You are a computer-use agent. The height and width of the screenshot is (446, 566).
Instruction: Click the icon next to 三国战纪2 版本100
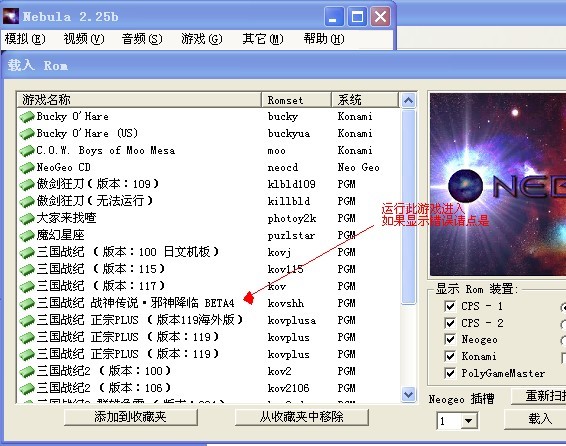(27, 371)
